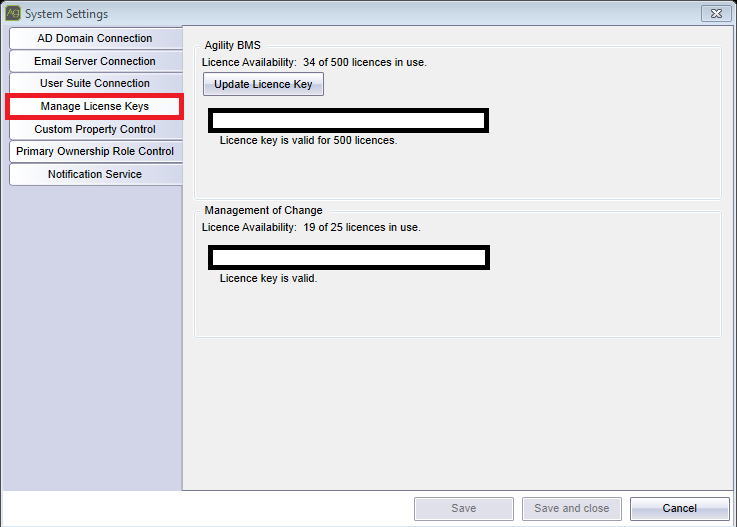
Task: Switch to Email Server Connection tab
Action: (95, 61)
